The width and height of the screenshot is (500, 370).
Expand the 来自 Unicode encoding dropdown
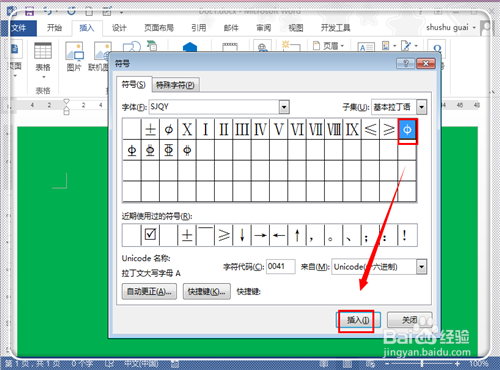coord(422,267)
